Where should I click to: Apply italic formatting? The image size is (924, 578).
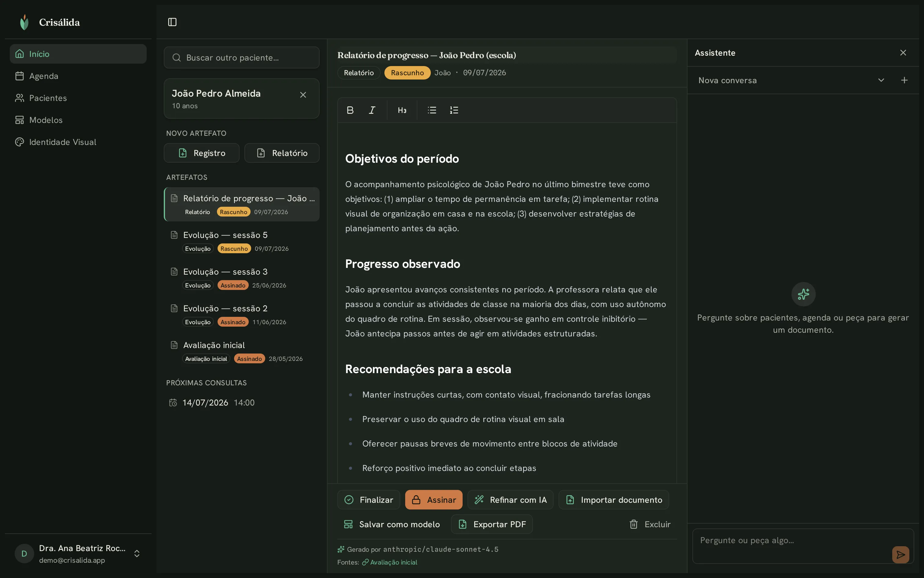coord(372,110)
